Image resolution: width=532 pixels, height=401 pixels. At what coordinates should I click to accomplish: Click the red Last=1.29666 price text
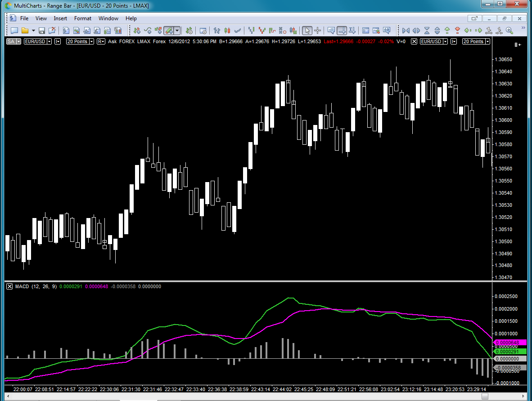pos(338,41)
